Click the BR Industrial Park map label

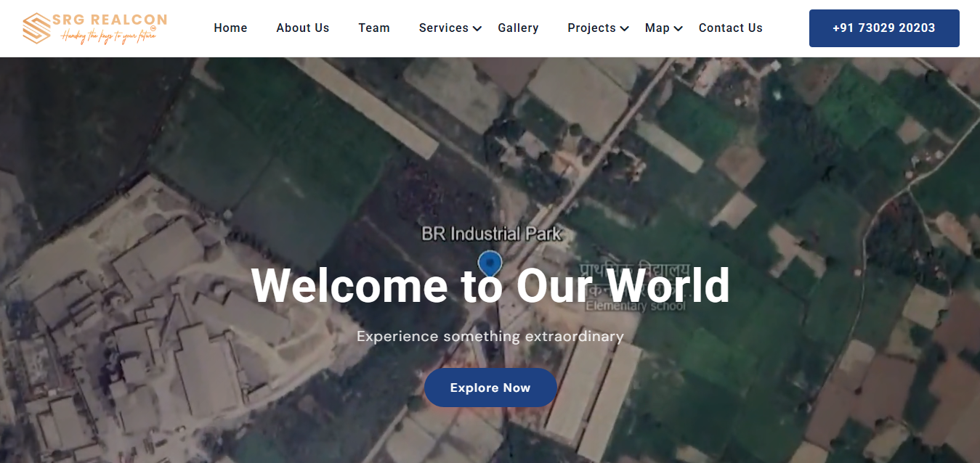492,234
